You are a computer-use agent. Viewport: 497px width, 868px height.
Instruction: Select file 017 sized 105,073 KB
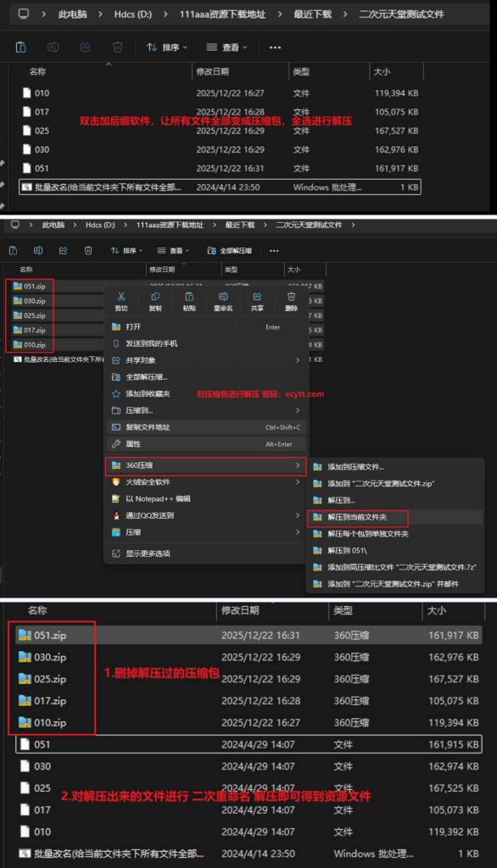click(x=248, y=810)
